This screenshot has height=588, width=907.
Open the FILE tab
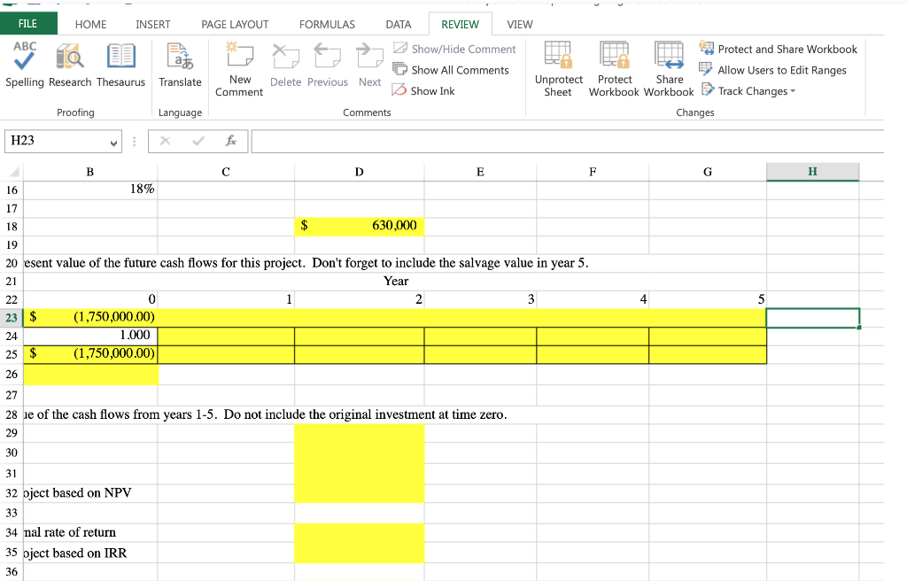(27, 24)
